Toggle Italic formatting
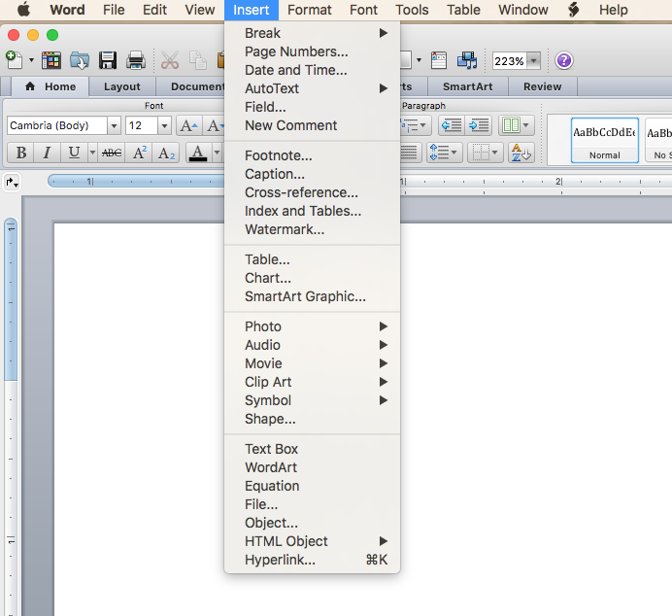 pyautogui.click(x=48, y=153)
